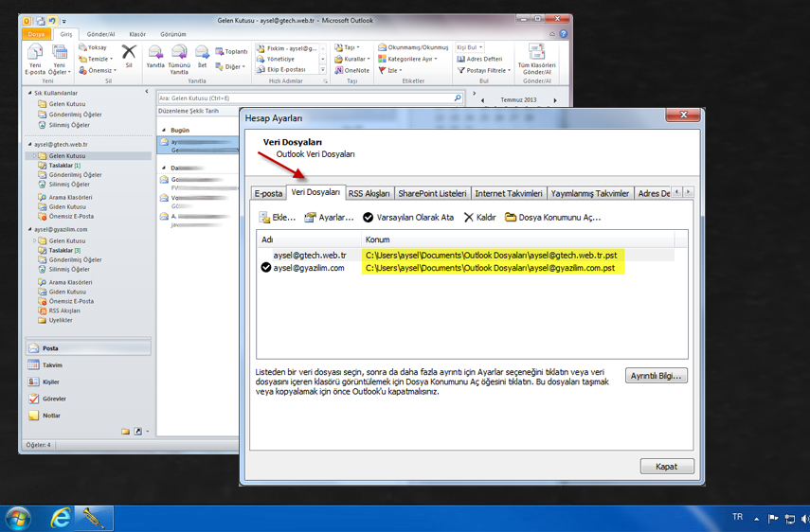810x532 pixels.
Task: Open the Taşı dropdown in the ribbon
Action: pyautogui.click(x=347, y=47)
